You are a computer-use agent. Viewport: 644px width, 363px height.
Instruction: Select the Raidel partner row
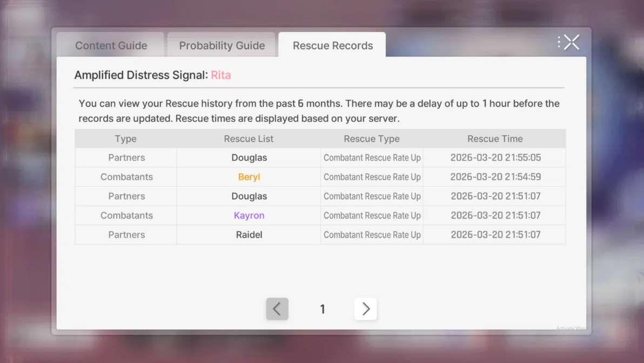coord(320,235)
